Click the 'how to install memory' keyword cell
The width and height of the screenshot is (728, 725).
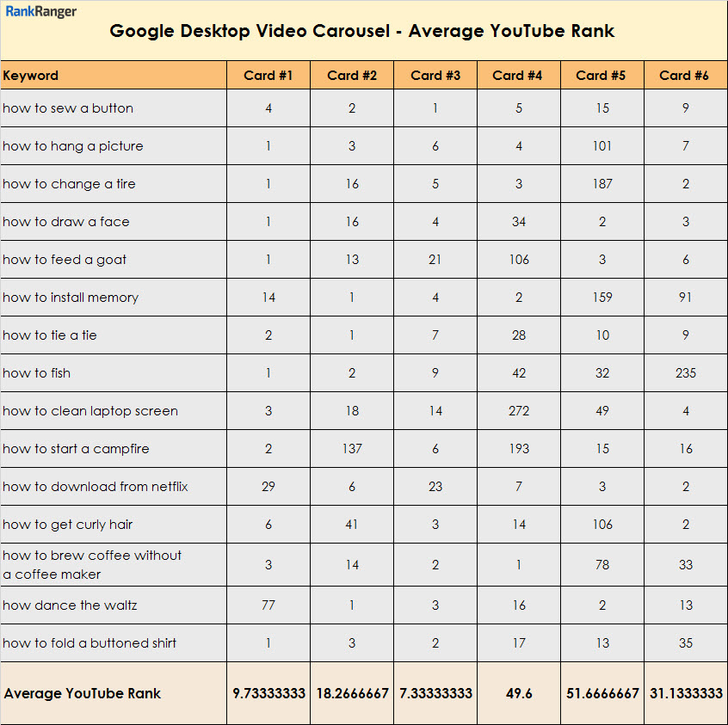pyautogui.click(x=71, y=298)
